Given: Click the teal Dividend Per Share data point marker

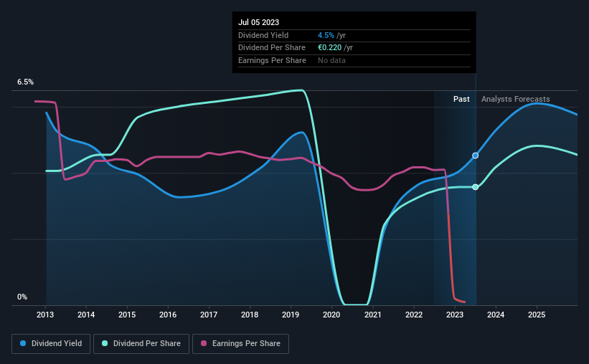Looking at the screenshot, I should tap(475, 187).
